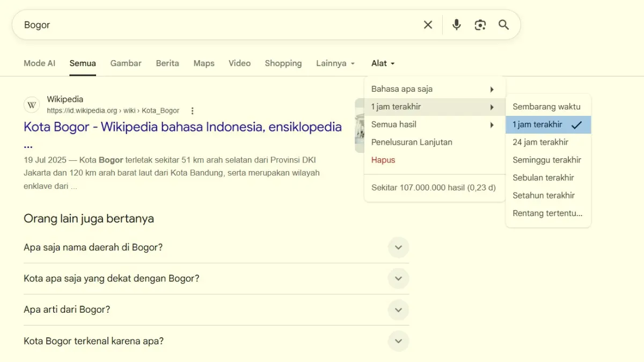The height and width of the screenshot is (362, 644).
Task: Switch to Mode AI tab
Action: pos(39,63)
